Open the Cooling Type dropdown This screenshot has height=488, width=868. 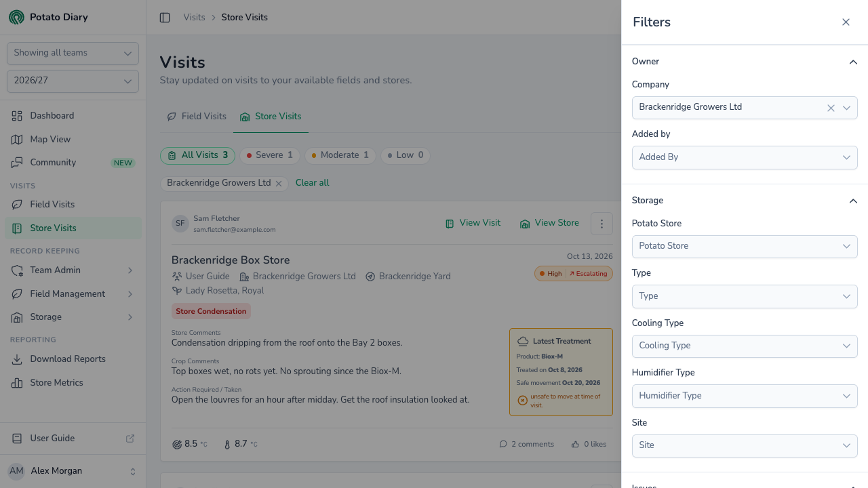pyautogui.click(x=745, y=346)
